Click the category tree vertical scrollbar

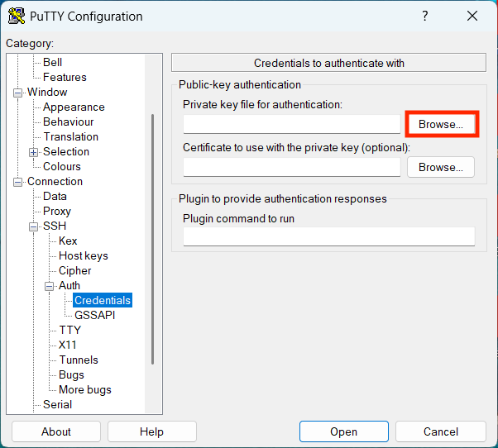coord(153,239)
